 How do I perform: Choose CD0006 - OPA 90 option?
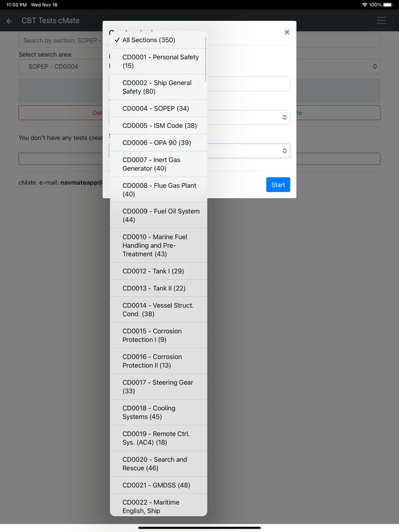tap(157, 142)
